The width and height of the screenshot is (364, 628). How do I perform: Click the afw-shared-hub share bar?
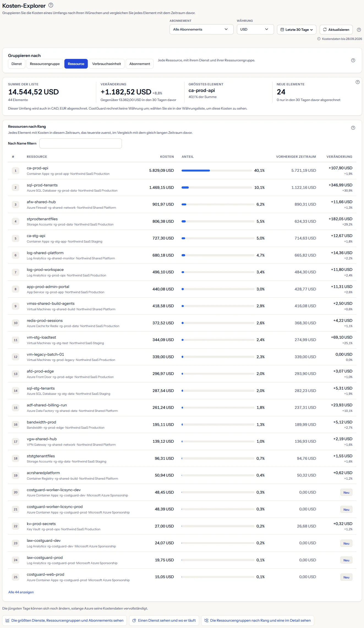[218, 205]
